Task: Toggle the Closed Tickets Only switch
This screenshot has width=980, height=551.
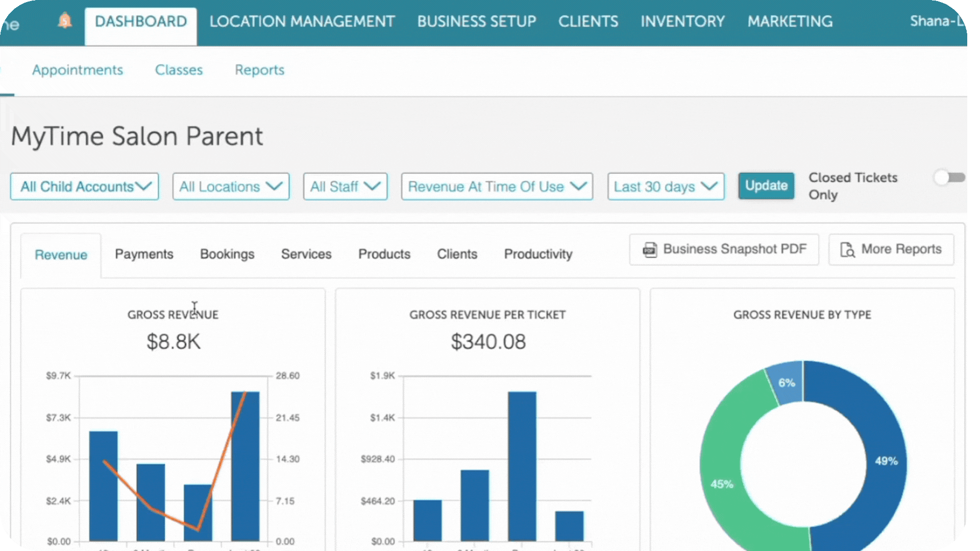Action: click(x=949, y=178)
